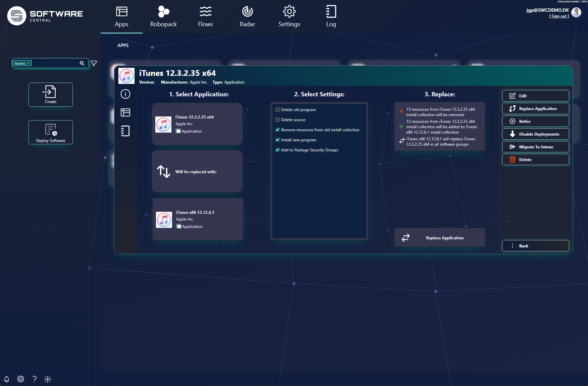The height and width of the screenshot is (386, 588).
Task: Click the Edit button
Action: tap(536, 96)
